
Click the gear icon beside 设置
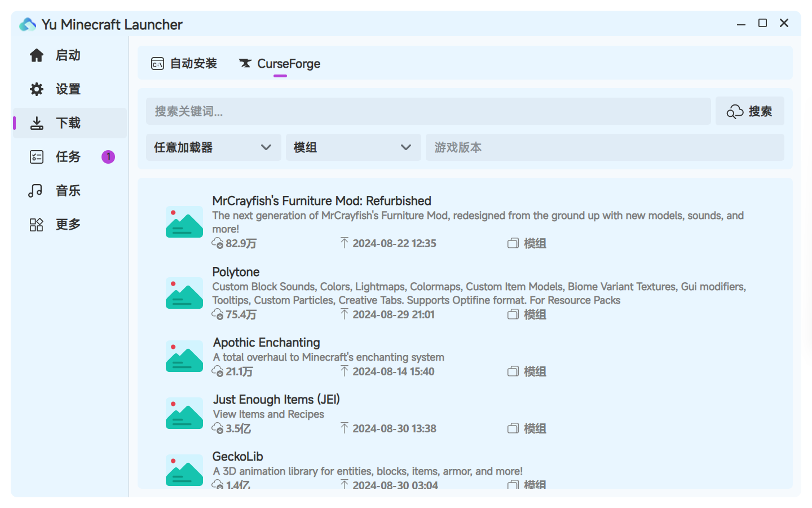coord(37,89)
